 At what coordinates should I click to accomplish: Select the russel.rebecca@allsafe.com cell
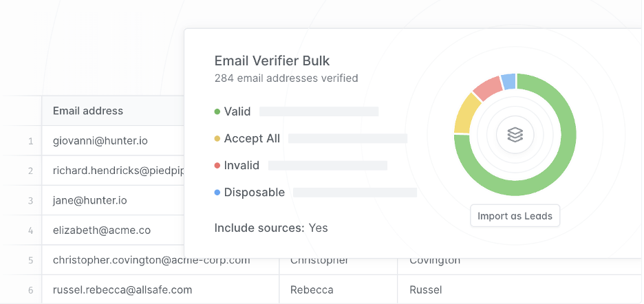tap(122, 290)
